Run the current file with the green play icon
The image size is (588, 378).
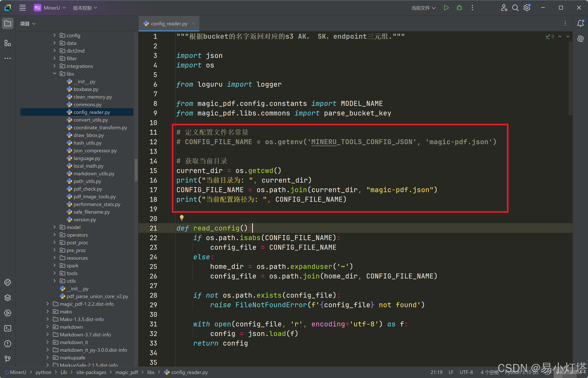point(446,8)
